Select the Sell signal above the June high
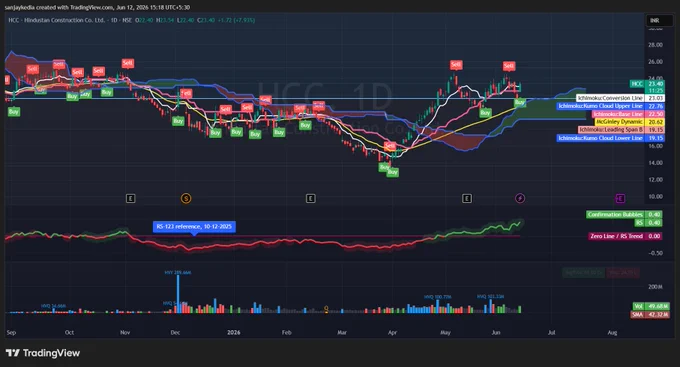 [509, 66]
